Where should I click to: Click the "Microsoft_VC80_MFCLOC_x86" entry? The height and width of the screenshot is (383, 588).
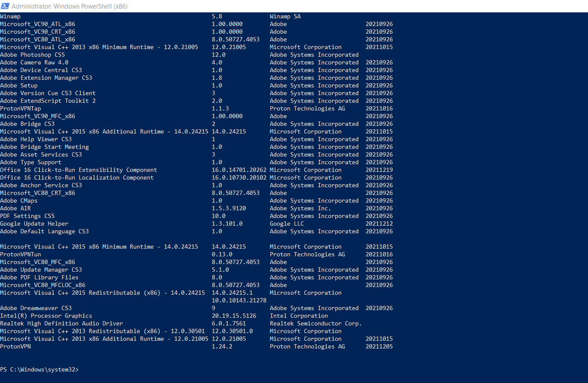click(x=43, y=285)
